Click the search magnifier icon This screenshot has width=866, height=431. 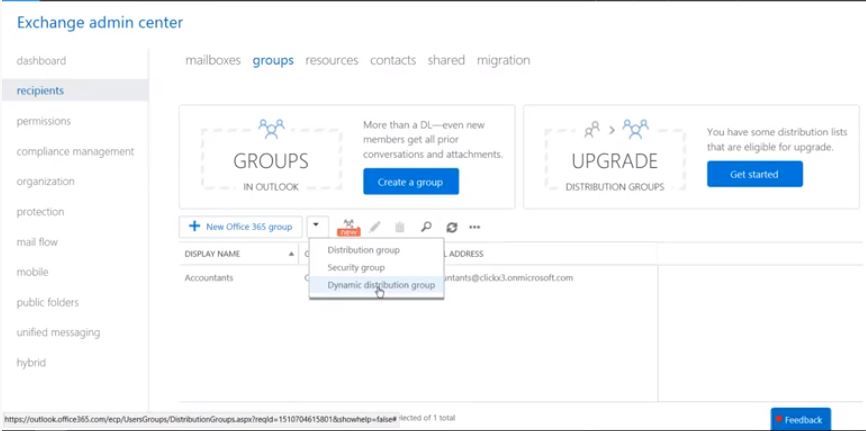(426, 227)
